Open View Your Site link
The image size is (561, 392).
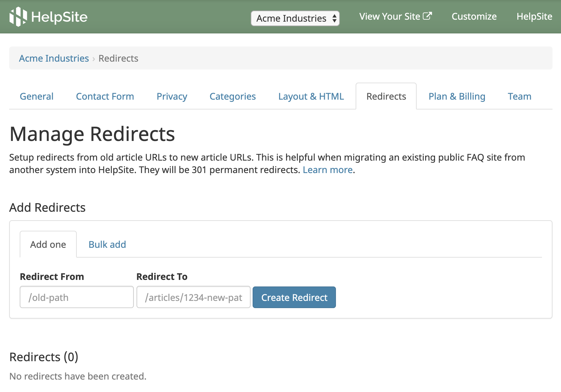coord(395,16)
